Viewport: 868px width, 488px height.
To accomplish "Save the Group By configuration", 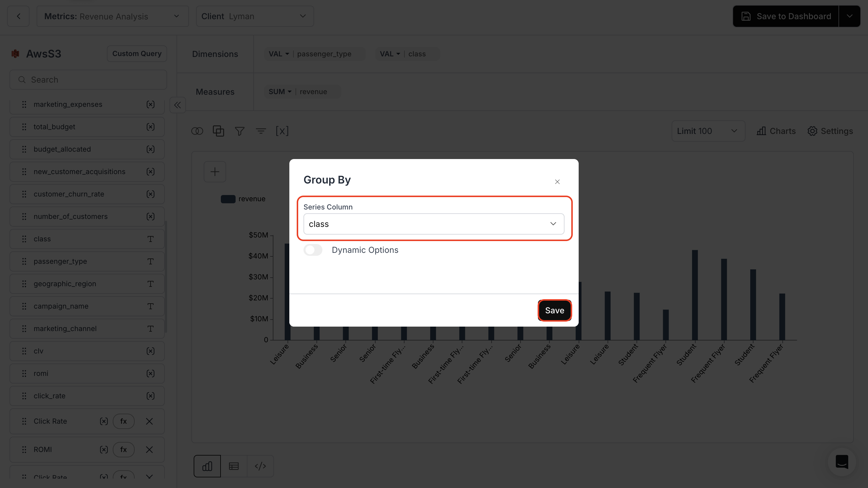I will (x=555, y=310).
